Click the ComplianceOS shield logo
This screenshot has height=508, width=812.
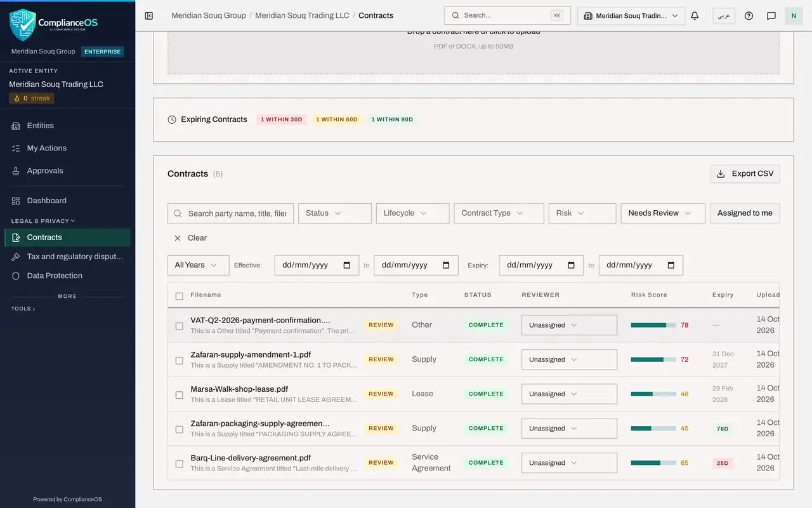click(22, 25)
